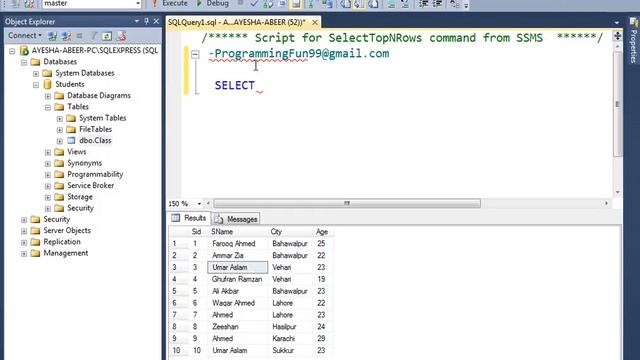This screenshot has height=360, width=640.
Task: Expand the dbo.Class table node
Action: click(x=60, y=141)
